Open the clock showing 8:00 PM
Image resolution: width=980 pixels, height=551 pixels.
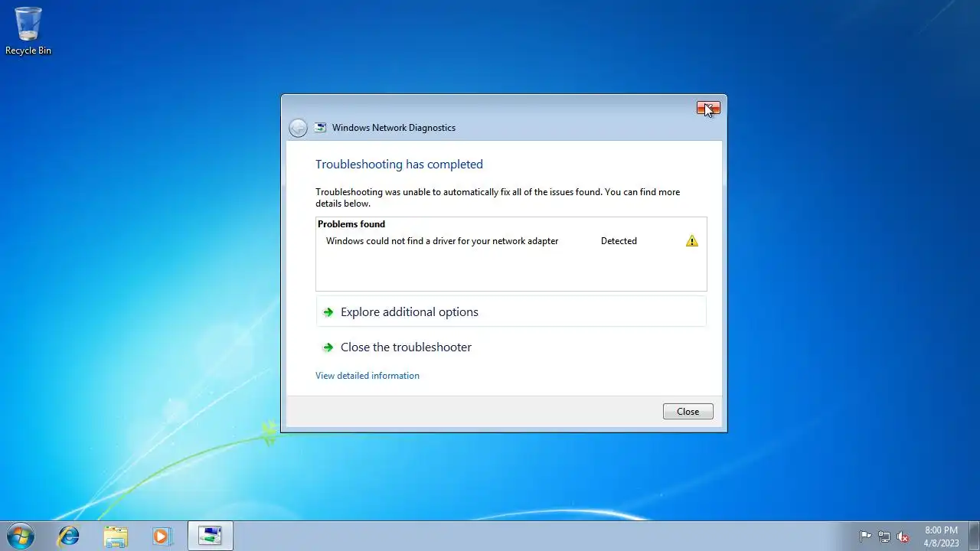pos(941,536)
